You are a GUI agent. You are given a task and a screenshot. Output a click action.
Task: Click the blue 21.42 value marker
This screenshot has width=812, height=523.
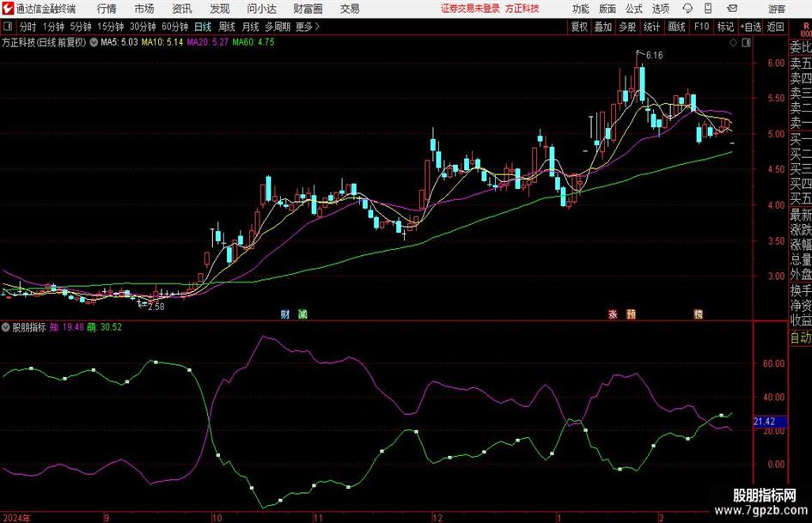coord(770,422)
